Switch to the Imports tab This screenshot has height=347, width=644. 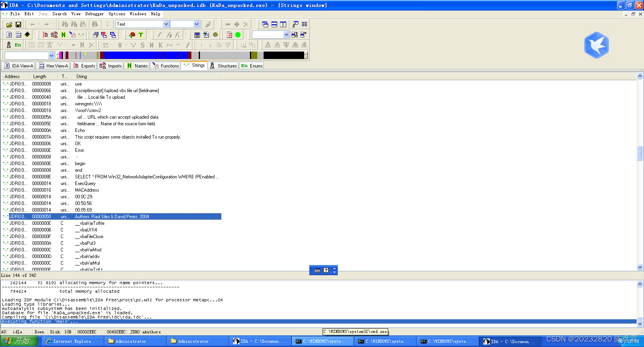point(111,66)
